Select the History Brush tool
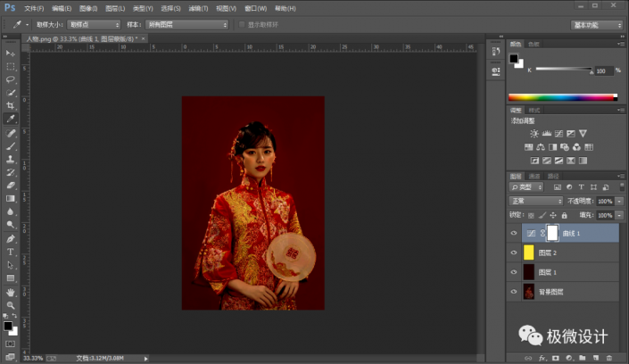 (11, 172)
